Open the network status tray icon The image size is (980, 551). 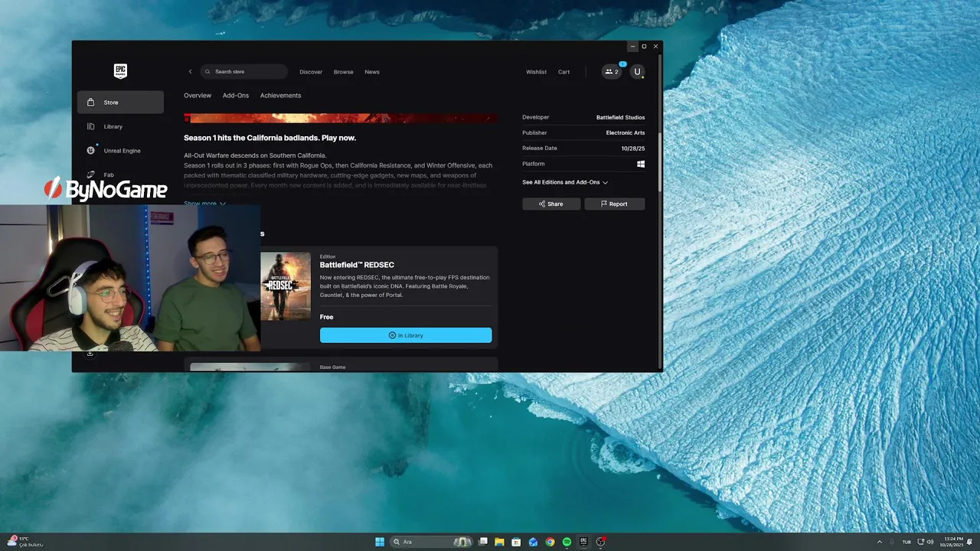click(x=921, y=542)
